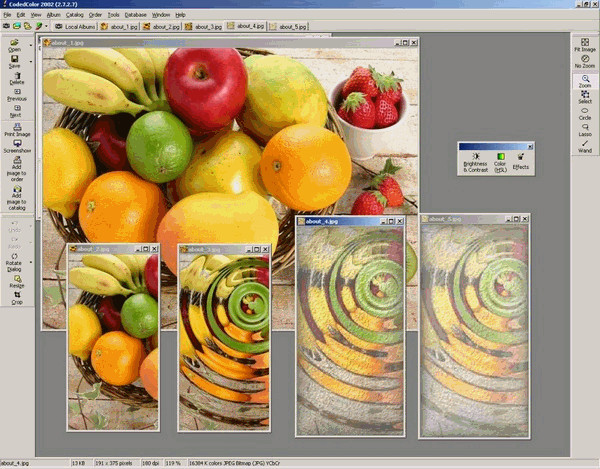Switch to about_3.jpg tab
The image size is (600, 469).
point(203,26)
